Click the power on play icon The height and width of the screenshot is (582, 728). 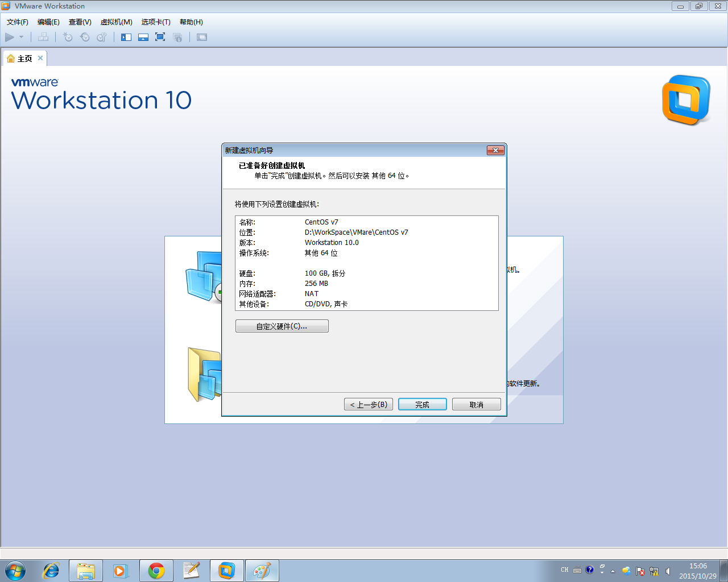tap(10, 37)
